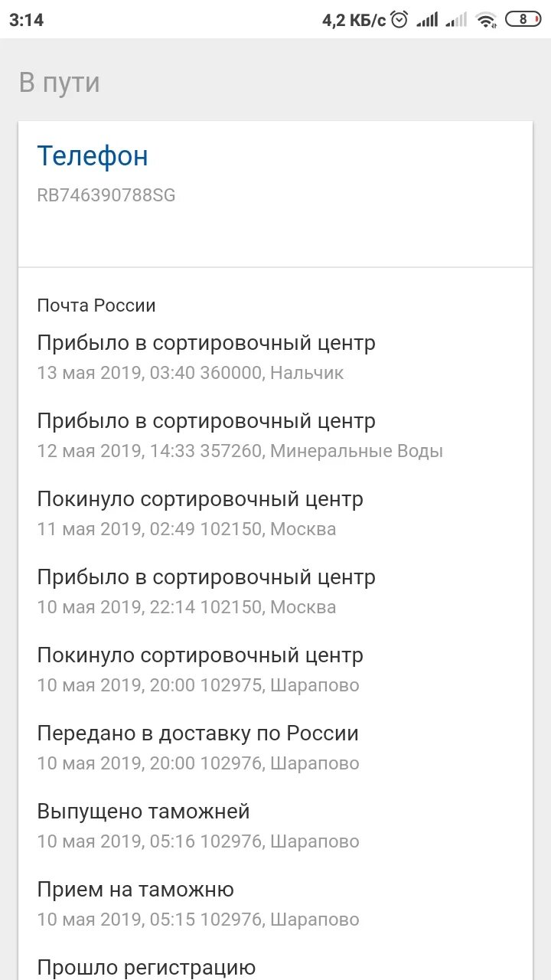Image resolution: width=551 pixels, height=980 pixels.
Task: Select tracking number RB746390788SG
Action: click(x=106, y=195)
